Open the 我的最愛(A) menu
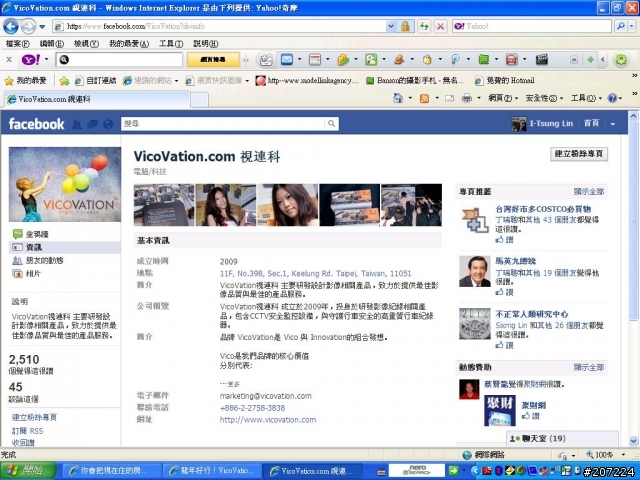The width and height of the screenshot is (640, 480). (129, 43)
